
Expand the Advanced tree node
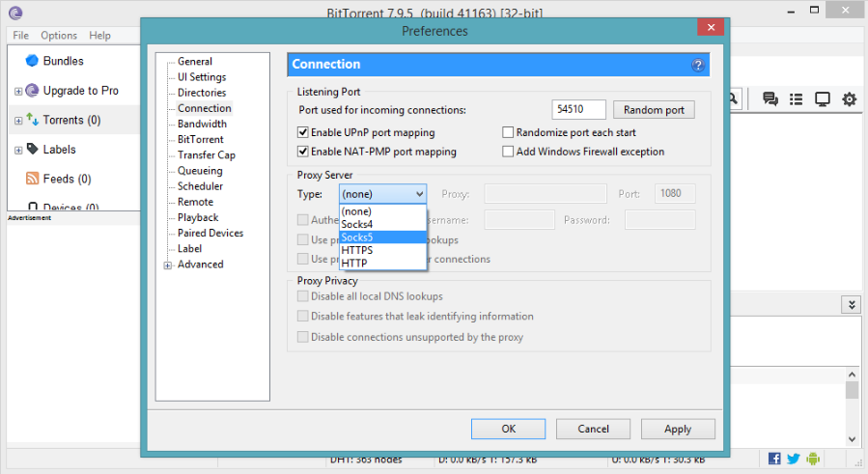tap(167, 265)
